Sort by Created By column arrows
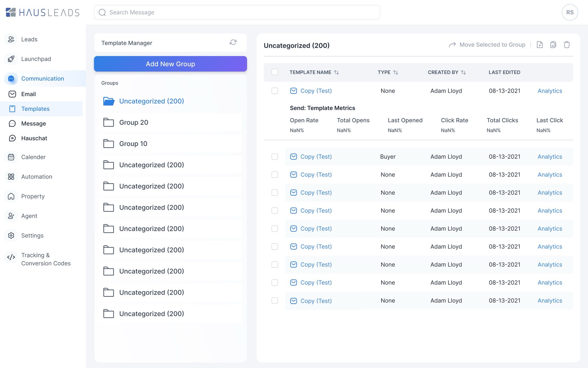This screenshot has width=588, height=368. click(463, 72)
